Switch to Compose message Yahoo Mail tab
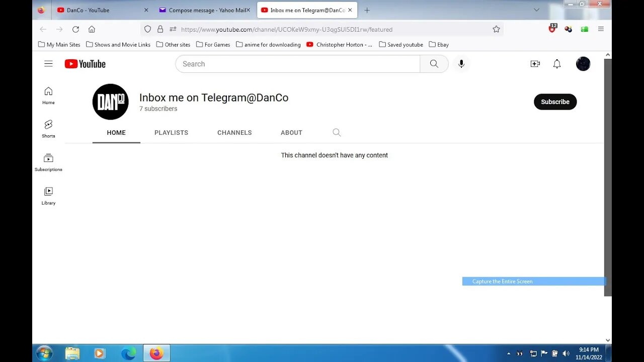Viewport: 644px width, 362px height. point(204,10)
